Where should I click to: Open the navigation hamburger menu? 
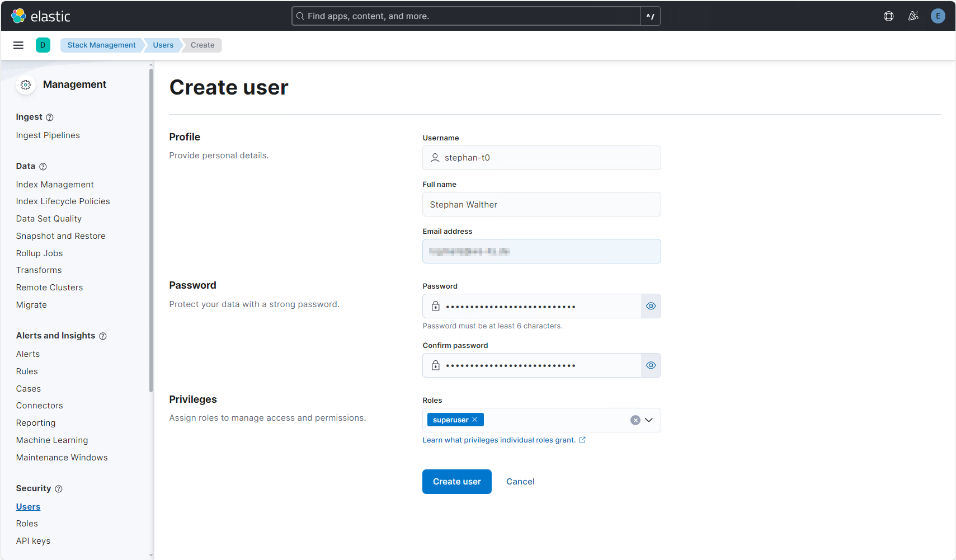coord(18,45)
